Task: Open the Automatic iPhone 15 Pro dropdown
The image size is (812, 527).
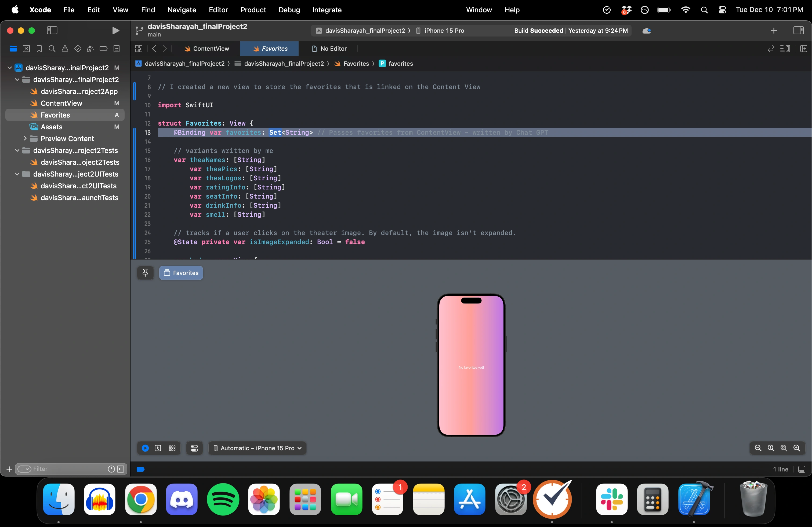Action: pyautogui.click(x=258, y=448)
